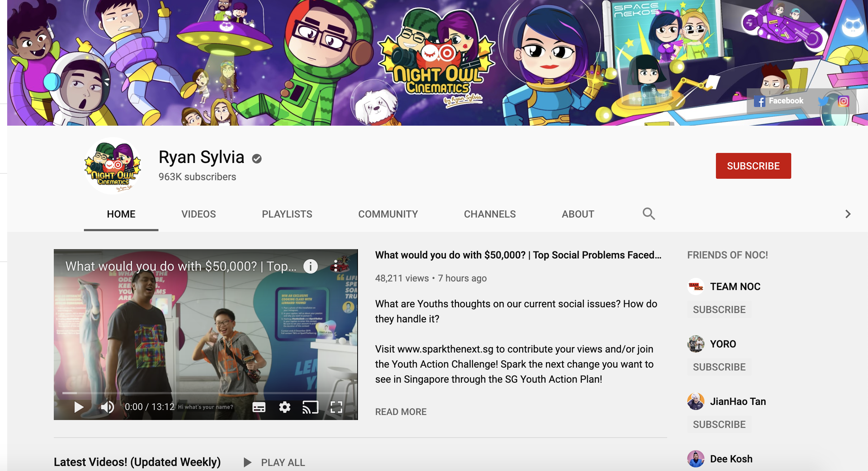Click the Dee Kosh channel name
Screen dimensions: 868x471
click(731, 459)
